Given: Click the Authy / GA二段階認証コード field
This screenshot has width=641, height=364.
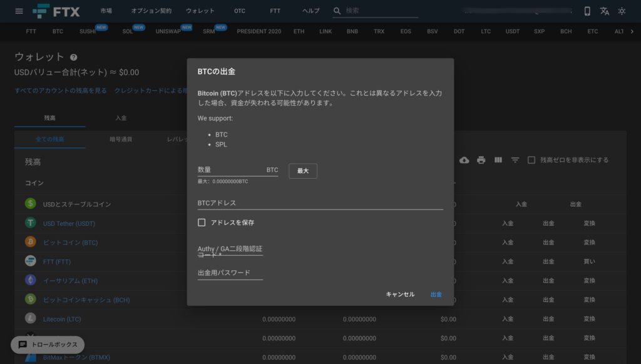Looking at the screenshot, I should tap(230, 249).
